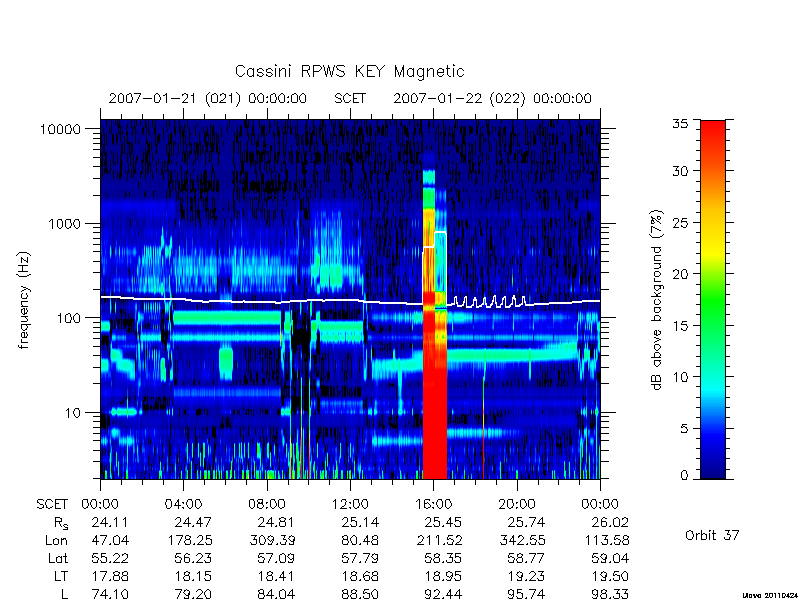Click the 'Orbit 37' label

712,535
